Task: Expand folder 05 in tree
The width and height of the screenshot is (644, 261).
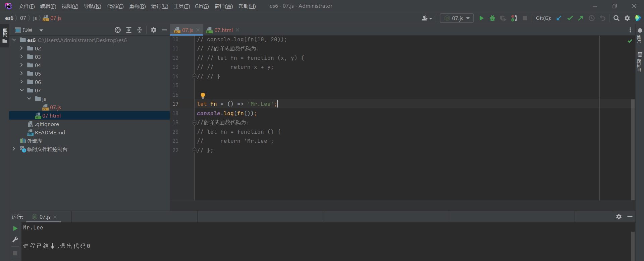Action: 21,73
